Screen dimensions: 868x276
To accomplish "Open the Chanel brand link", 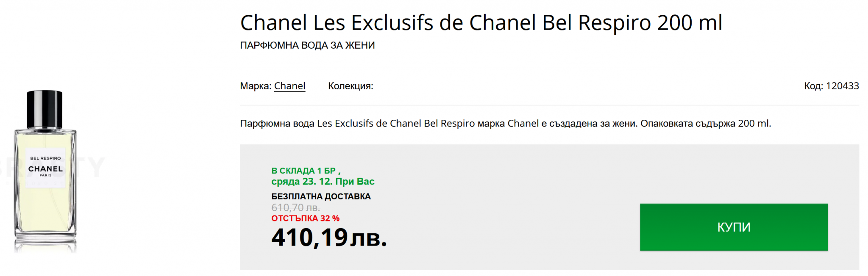I will pos(289,86).
